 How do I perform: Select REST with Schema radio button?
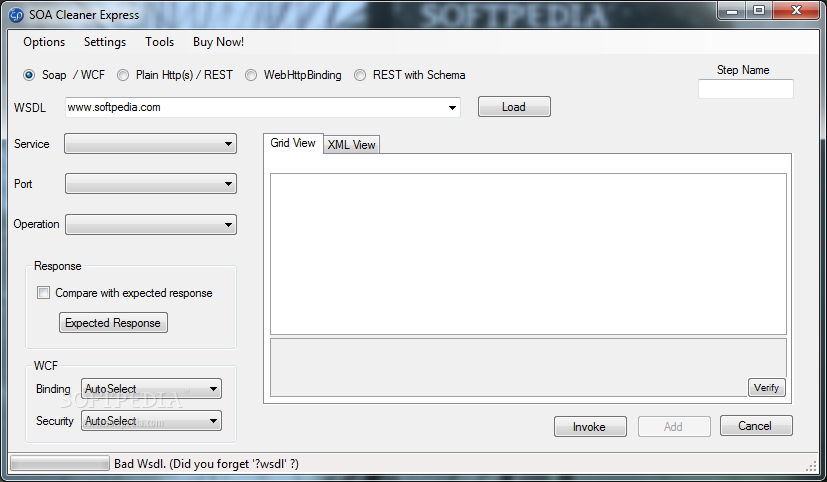(360, 75)
